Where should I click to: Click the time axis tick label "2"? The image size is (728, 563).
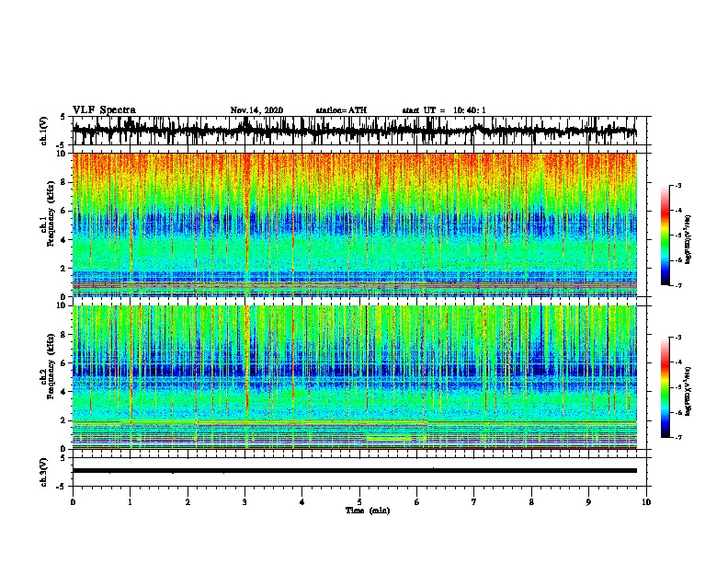(188, 502)
